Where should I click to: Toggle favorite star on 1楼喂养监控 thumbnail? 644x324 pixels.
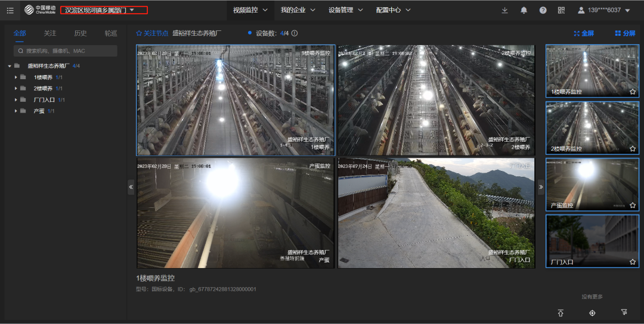coord(633,92)
